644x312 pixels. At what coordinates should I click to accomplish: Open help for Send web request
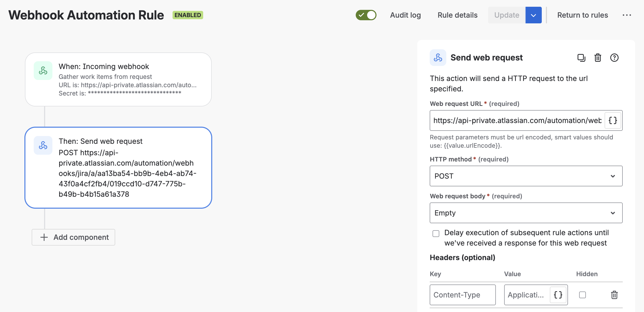(x=614, y=58)
